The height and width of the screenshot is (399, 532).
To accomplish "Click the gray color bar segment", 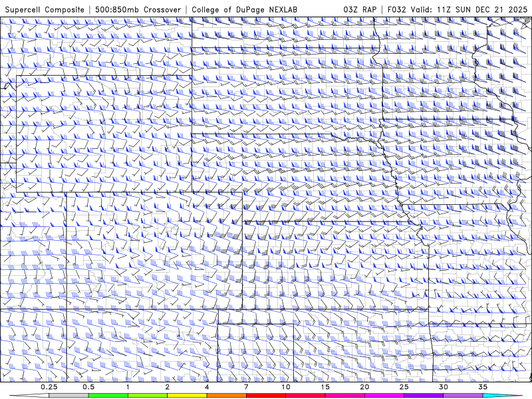I will 68,396.
